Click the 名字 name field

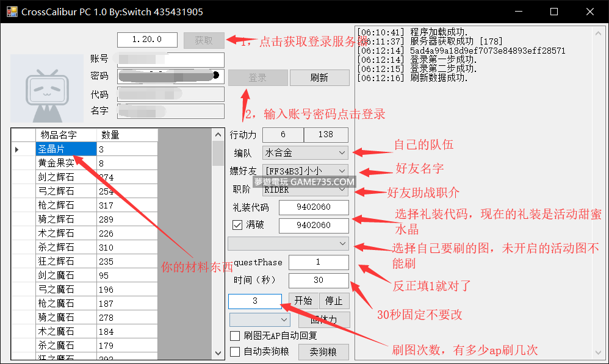(171, 111)
